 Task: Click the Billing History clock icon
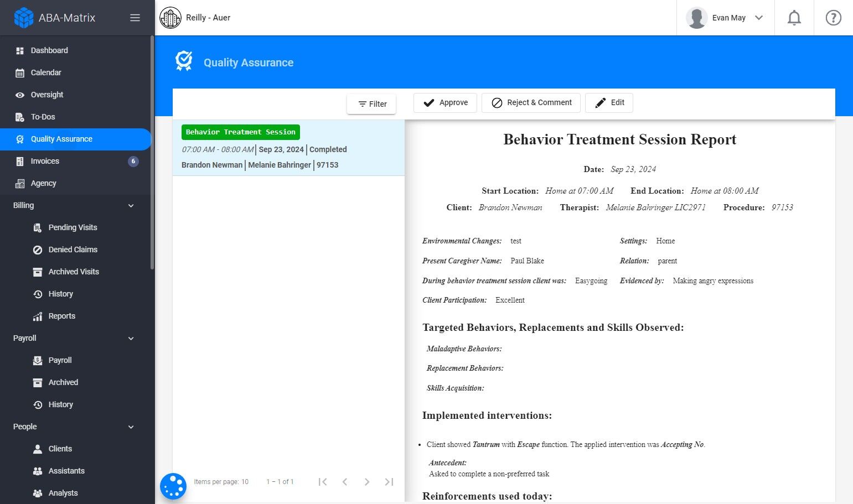tap(38, 294)
